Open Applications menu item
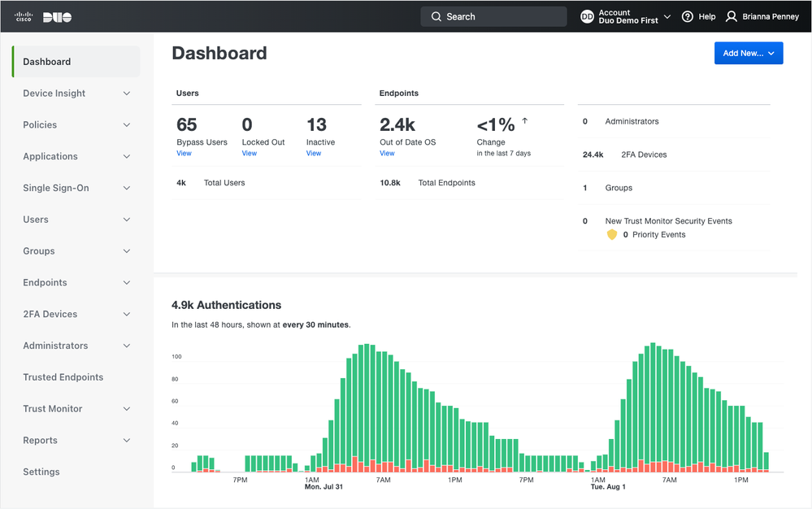This screenshot has height=509, width=812. coord(50,156)
